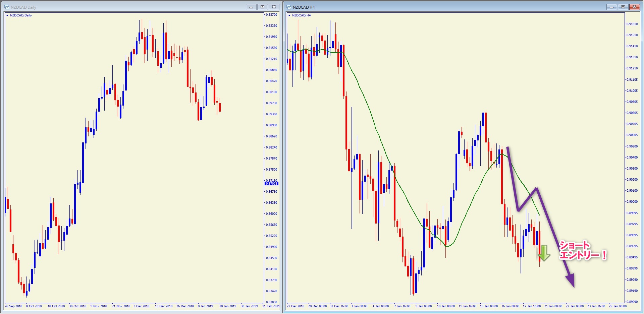Minimize the NZDCAD,Daily chart window
The width and height of the screenshot is (644, 314).
pyautogui.click(x=251, y=7)
